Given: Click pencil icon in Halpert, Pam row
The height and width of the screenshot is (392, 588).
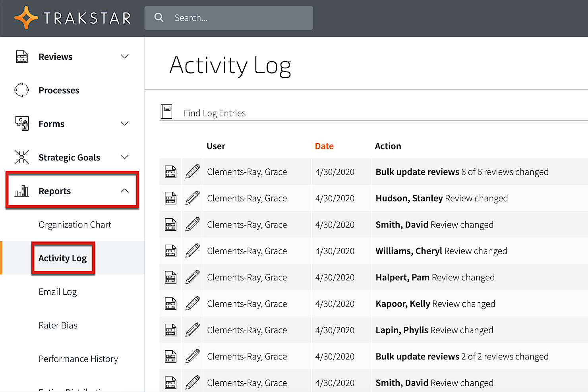Looking at the screenshot, I should [193, 277].
